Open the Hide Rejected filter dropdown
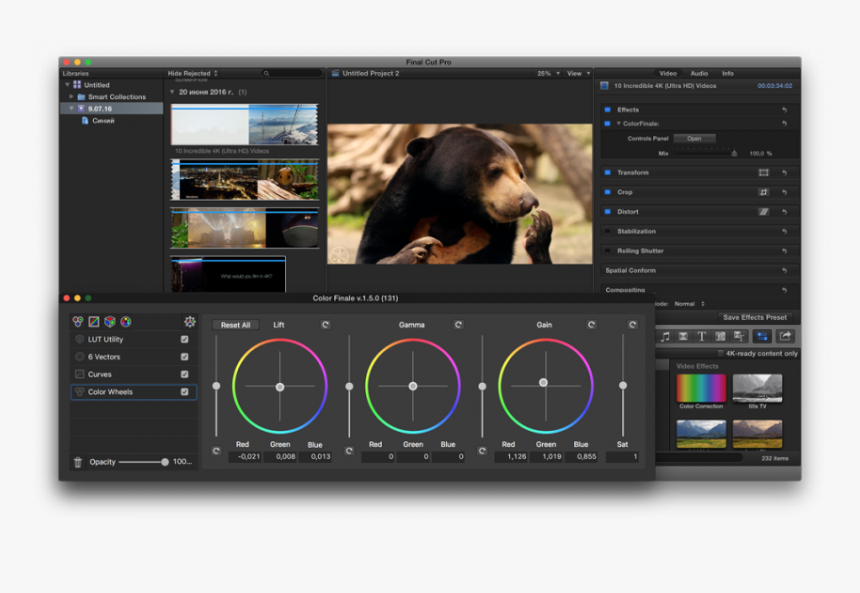 coord(193,74)
